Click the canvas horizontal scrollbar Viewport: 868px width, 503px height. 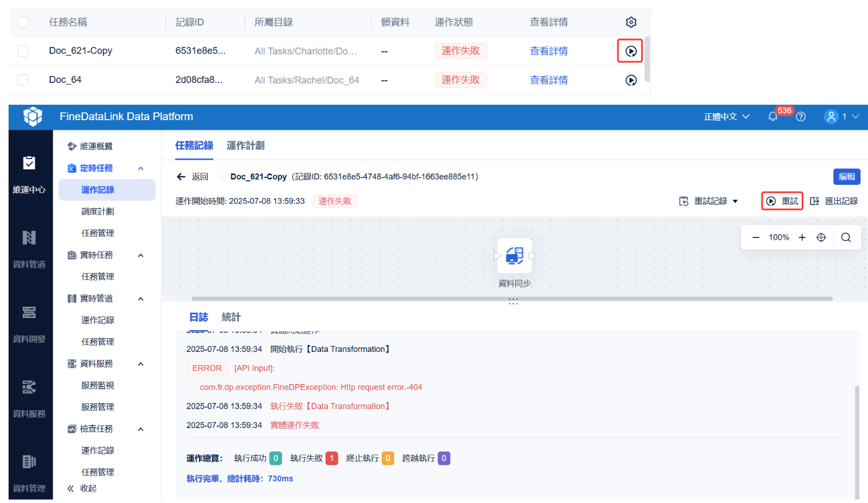[x=512, y=299]
